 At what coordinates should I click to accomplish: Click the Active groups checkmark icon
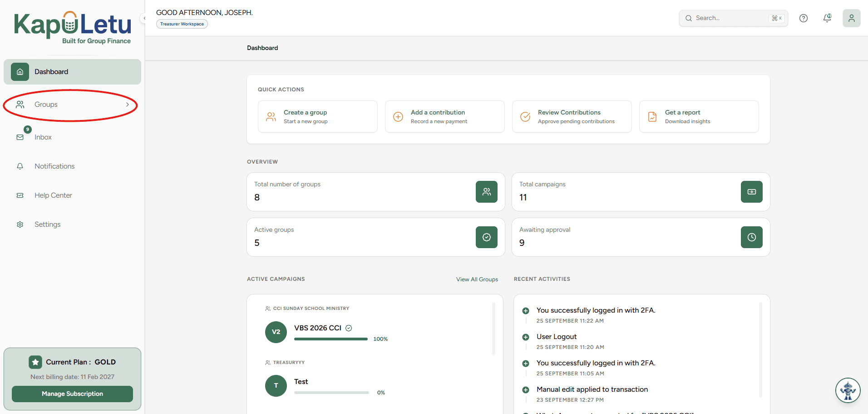pyautogui.click(x=487, y=237)
